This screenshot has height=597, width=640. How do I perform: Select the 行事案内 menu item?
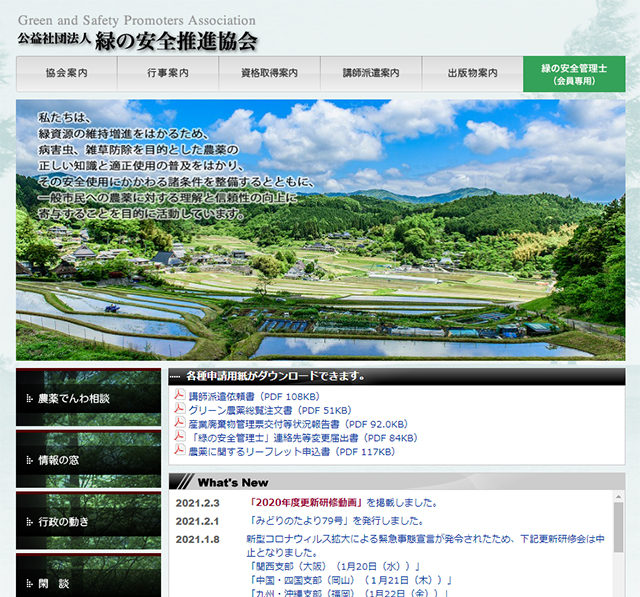point(168,74)
